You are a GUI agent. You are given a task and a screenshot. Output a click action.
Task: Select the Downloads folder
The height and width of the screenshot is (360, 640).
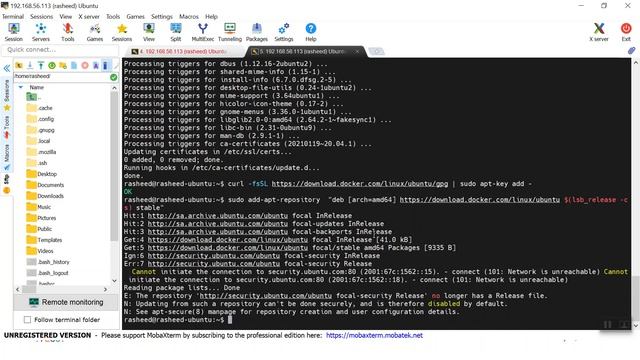coord(45,196)
